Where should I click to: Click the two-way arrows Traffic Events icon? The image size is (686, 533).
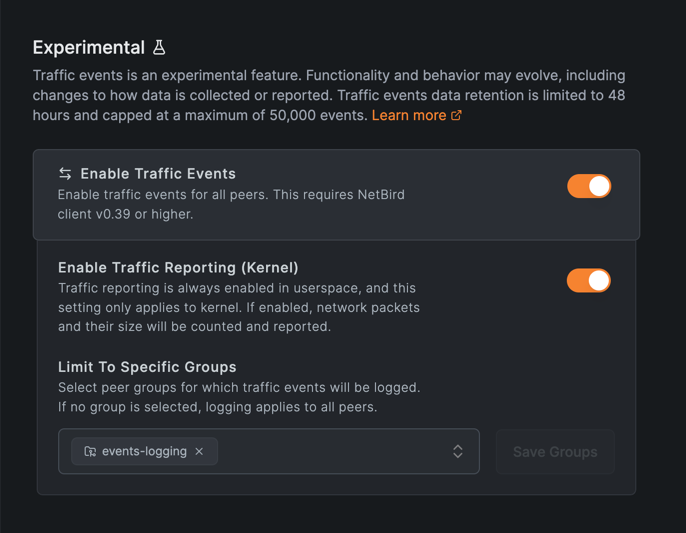click(x=65, y=174)
